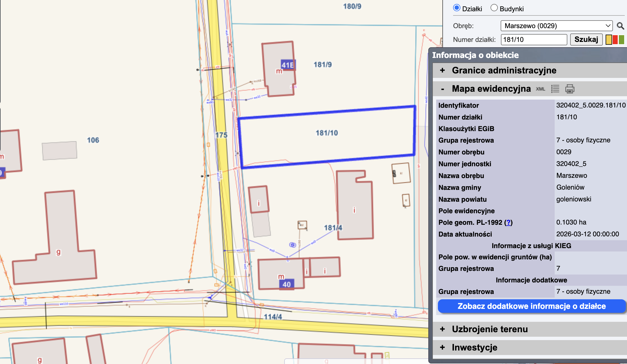Click Zobacz dodatkowe informacje o działce button
This screenshot has width=627, height=364.
coord(531,306)
